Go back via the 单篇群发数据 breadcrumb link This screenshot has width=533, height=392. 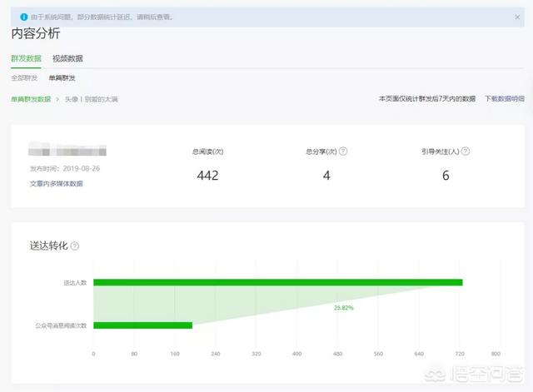[x=31, y=99]
